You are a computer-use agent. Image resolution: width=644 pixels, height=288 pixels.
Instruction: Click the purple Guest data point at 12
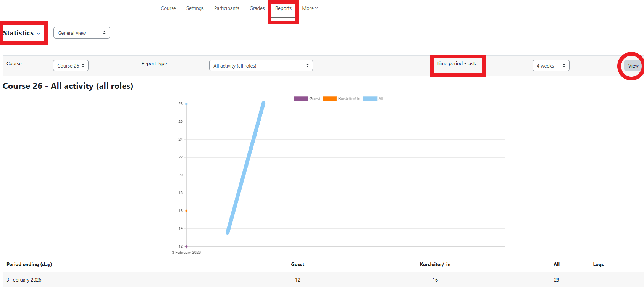[186, 246]
